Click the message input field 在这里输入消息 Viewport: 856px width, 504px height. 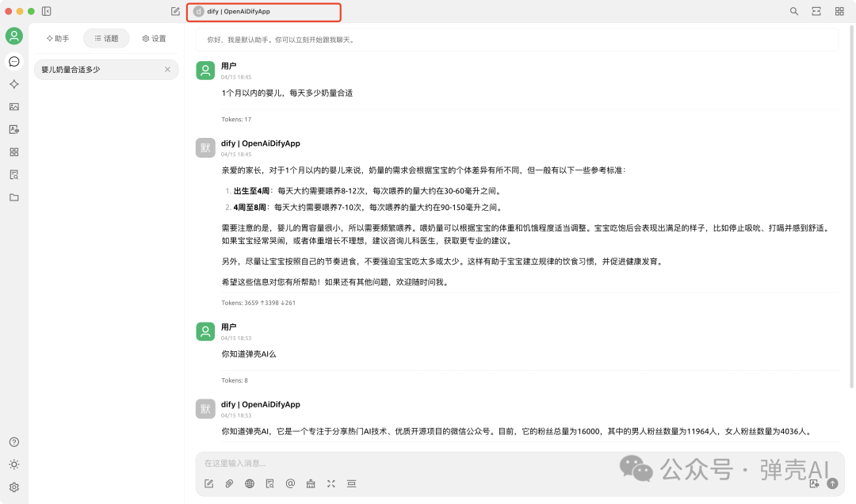[x=518, y=464]
